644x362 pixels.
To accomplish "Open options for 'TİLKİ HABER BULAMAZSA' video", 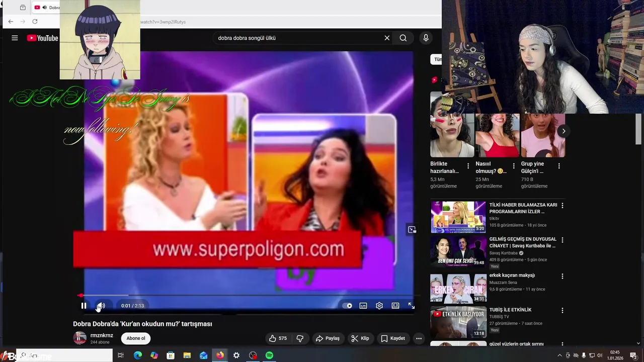I will (562, 206).
